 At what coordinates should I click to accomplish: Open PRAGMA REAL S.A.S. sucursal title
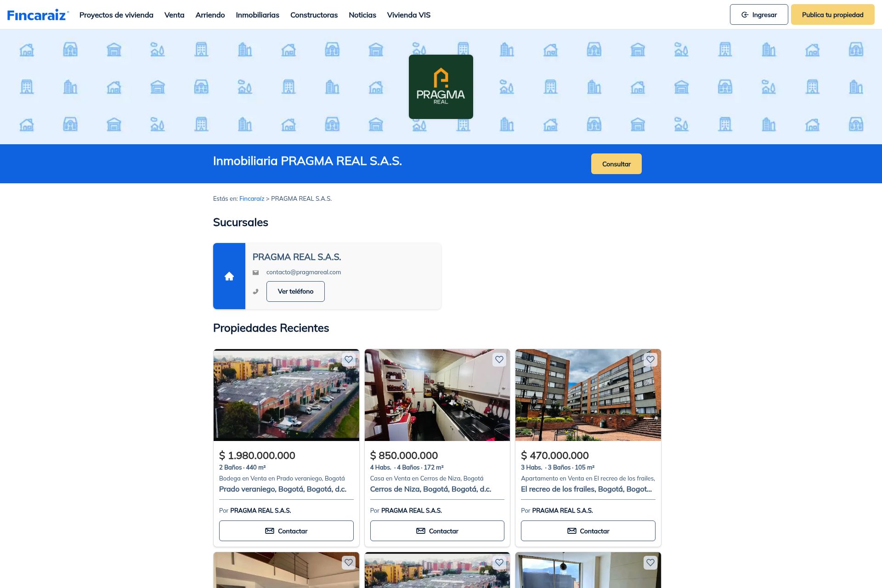297,257
